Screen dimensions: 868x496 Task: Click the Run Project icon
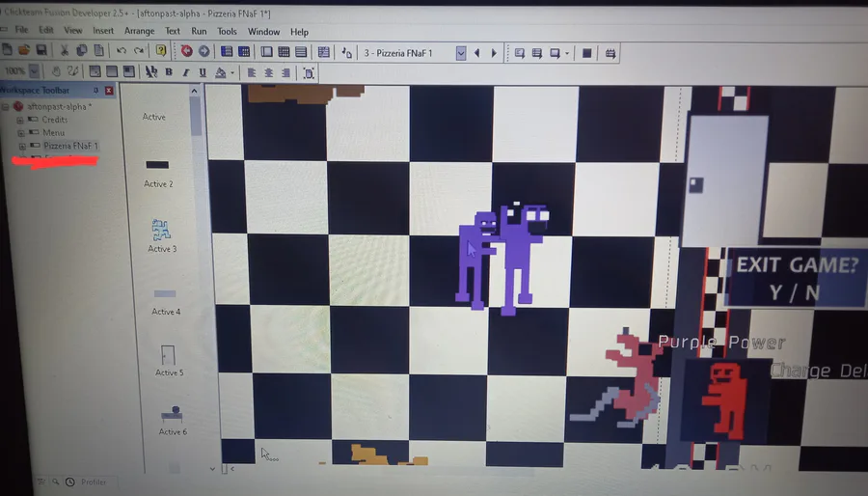(519, 53)
